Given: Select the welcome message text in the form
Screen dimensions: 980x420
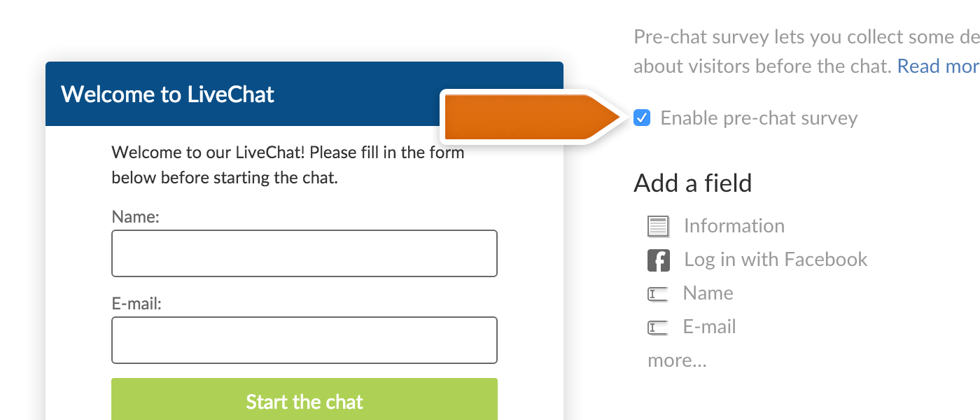Looking at the screenshot, I should coord(288,164).
